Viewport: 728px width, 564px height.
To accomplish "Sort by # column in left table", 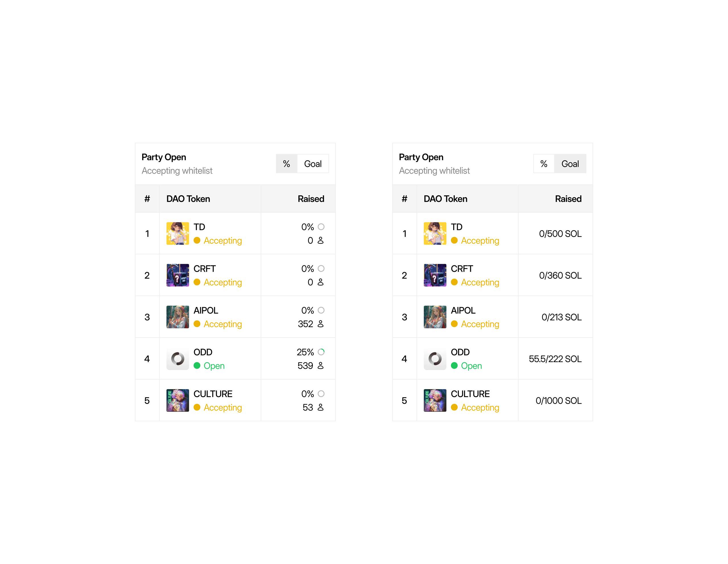I will coord(147,199).
